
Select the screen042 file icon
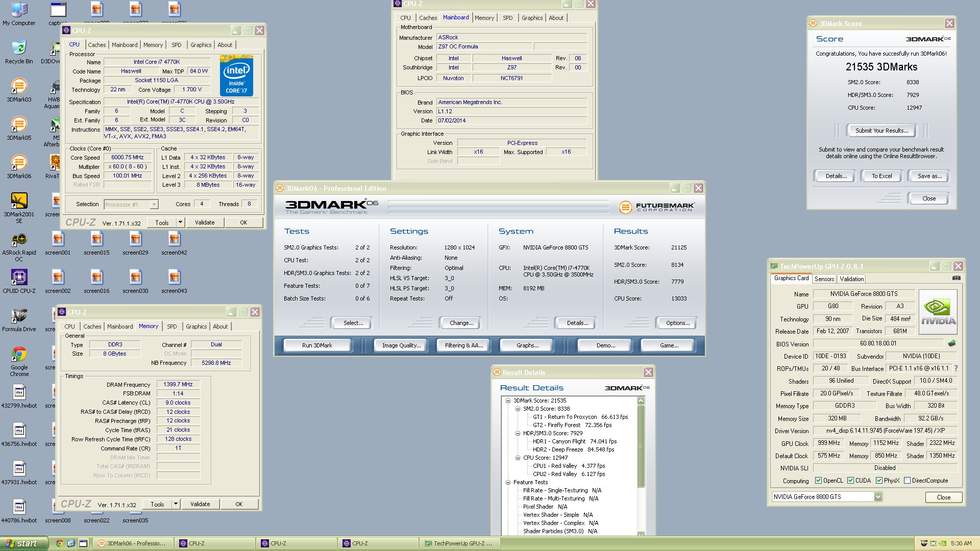(174, 243)
